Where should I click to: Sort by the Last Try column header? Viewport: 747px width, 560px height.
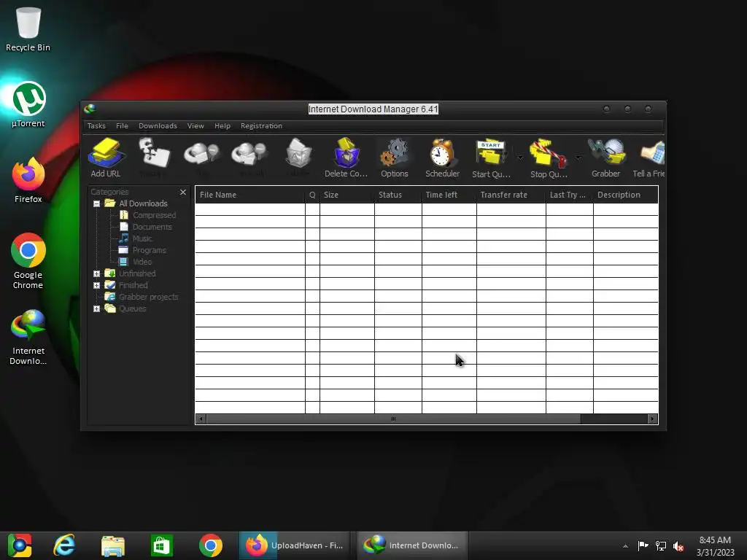[x=569, y=195]
